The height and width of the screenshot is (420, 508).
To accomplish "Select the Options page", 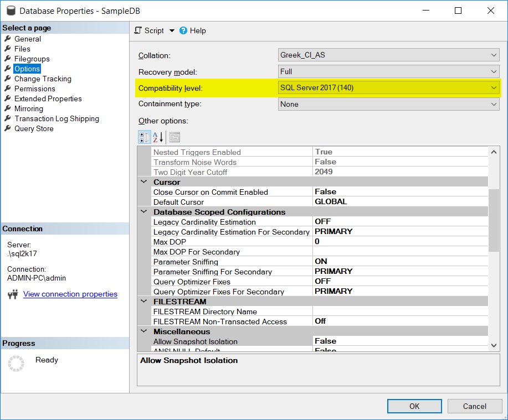I will point(27,69).
